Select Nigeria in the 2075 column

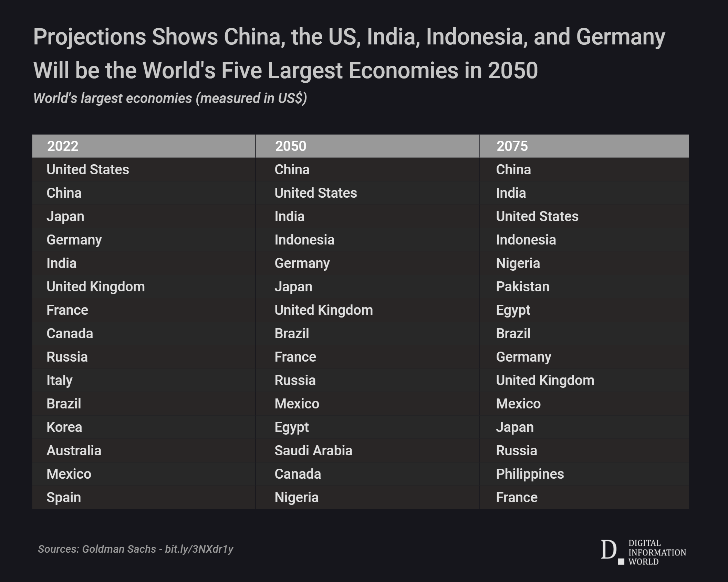(518, 263)
